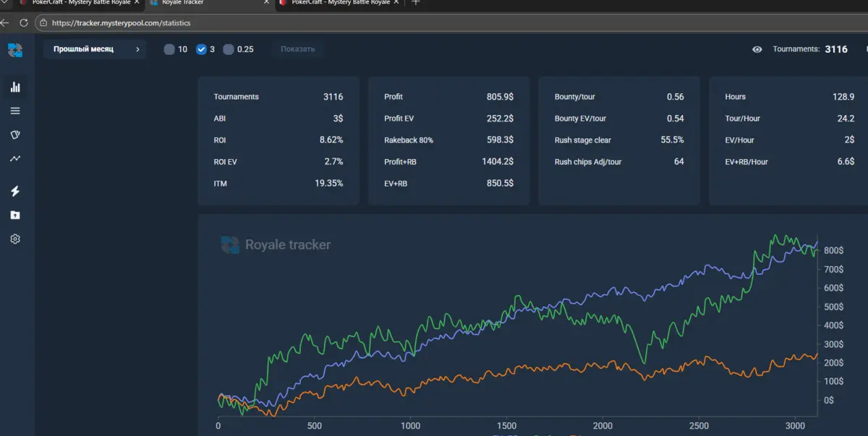Click the Royale Tracker logo at top left
This screenshot has width=868, height=436.
(x=15, y=50)
